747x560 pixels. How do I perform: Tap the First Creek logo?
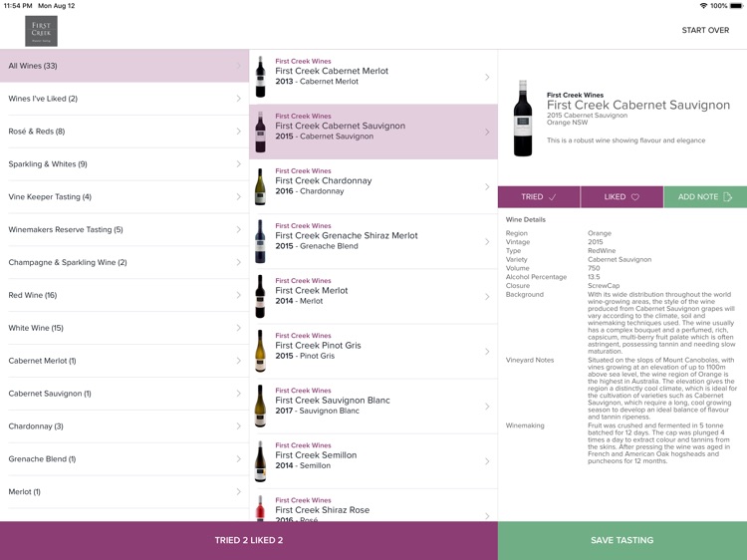point(42,31)
